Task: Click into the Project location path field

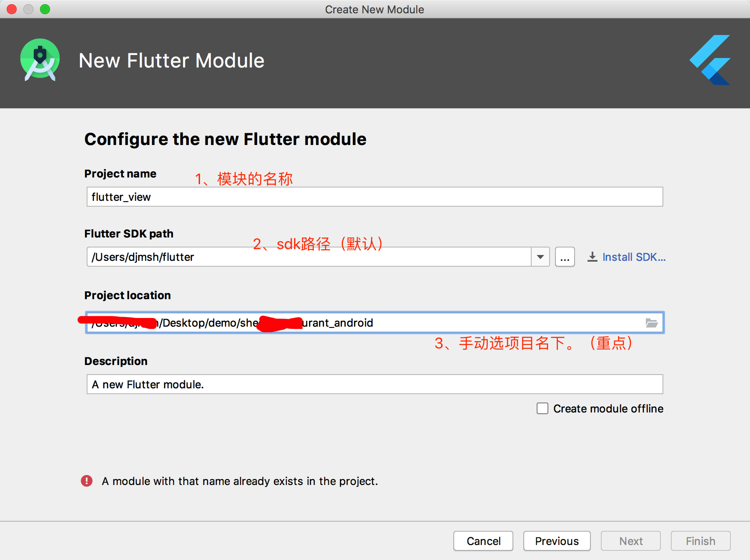Action: click(x=375, y=322)
